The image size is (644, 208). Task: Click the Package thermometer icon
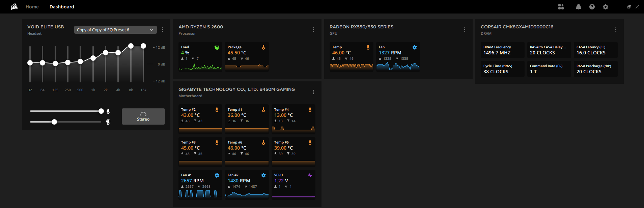coord(263,47)
